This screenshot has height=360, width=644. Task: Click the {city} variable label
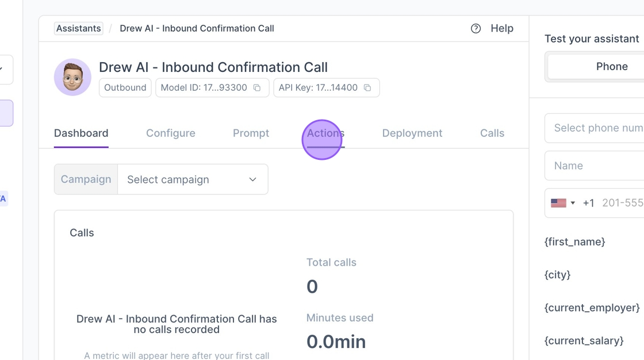click(557, 275)
